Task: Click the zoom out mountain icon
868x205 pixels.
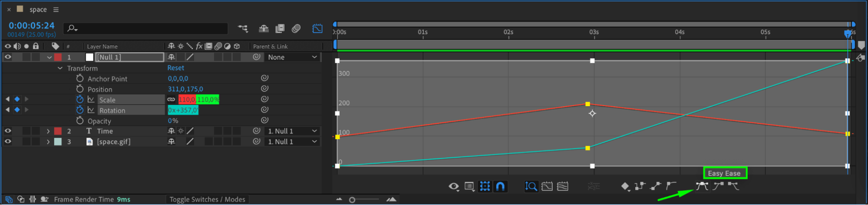Action: click(x=339, y=199)
